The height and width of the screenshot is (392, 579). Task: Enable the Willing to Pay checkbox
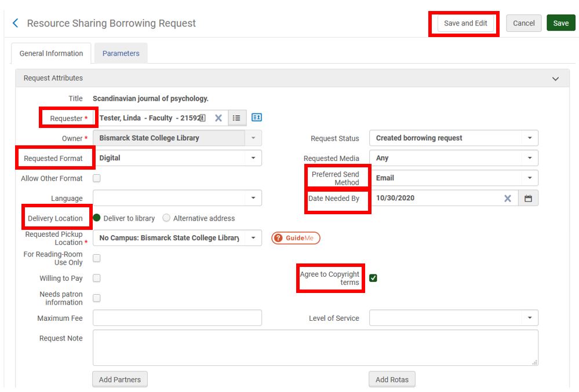coord(96,277)
